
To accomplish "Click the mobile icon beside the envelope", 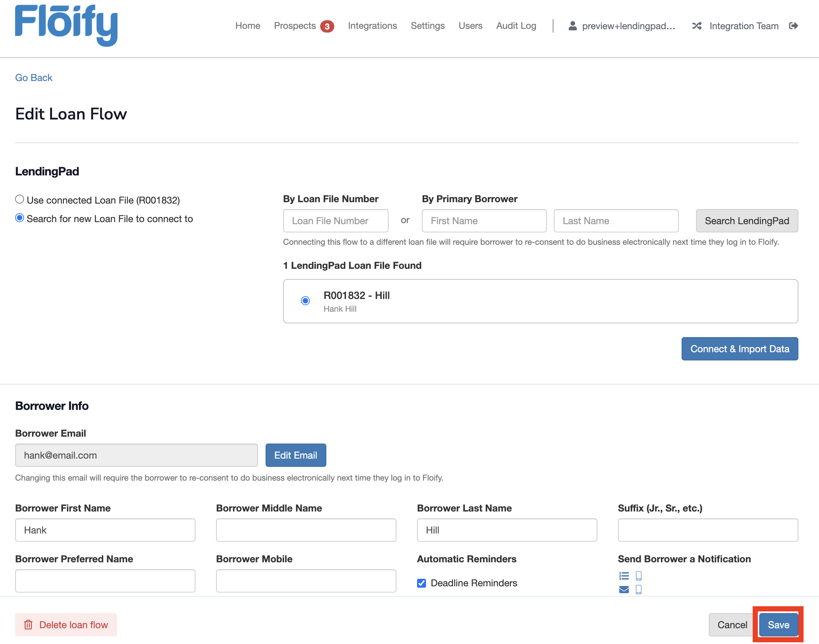I will click(638, 589).
